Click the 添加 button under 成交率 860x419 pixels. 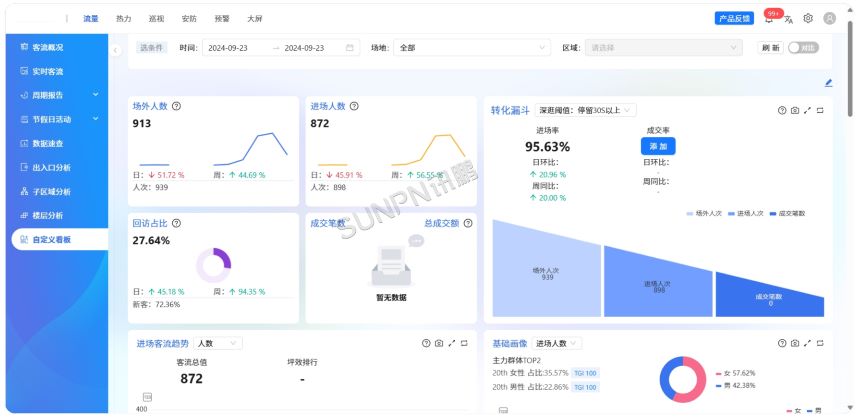pos(658,146)
